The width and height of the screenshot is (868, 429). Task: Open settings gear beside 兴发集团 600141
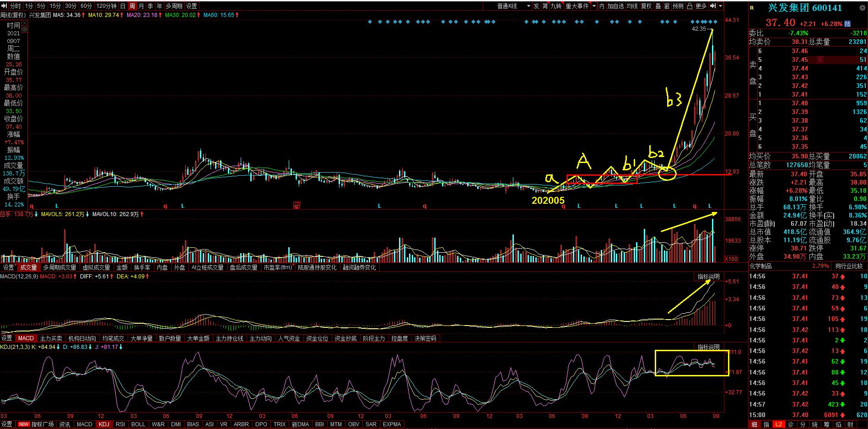pos(863,8)
